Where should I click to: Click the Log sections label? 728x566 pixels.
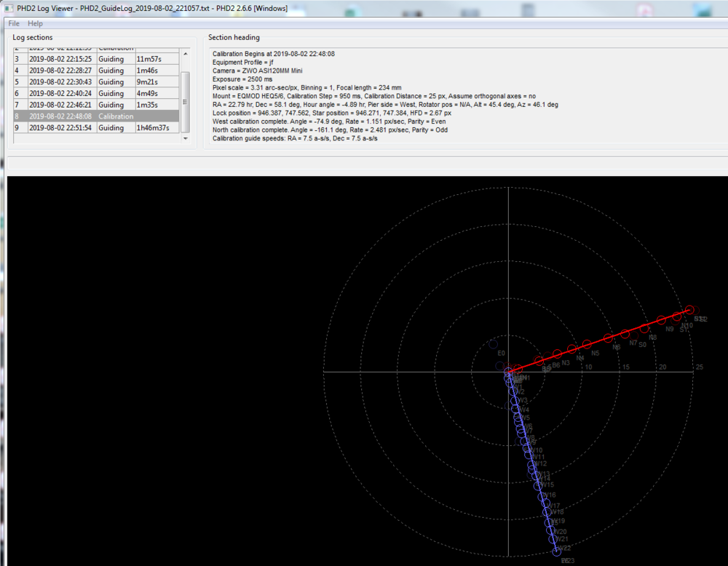pos(33,37)
